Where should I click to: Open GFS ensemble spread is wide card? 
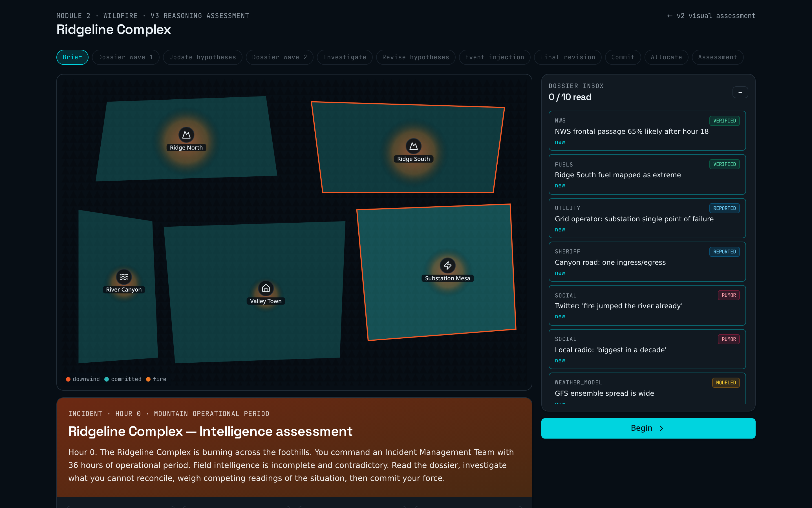(x=647, y=389)
